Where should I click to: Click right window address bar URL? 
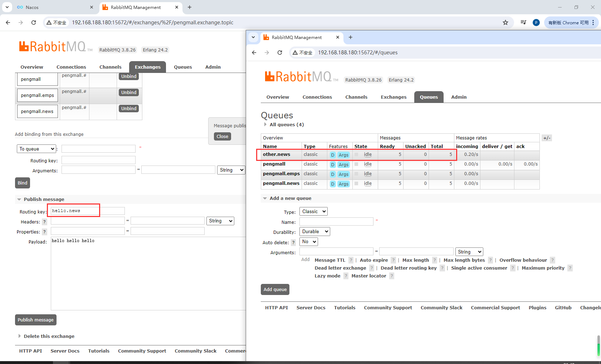pyautogui.click(x=358, y=53)
